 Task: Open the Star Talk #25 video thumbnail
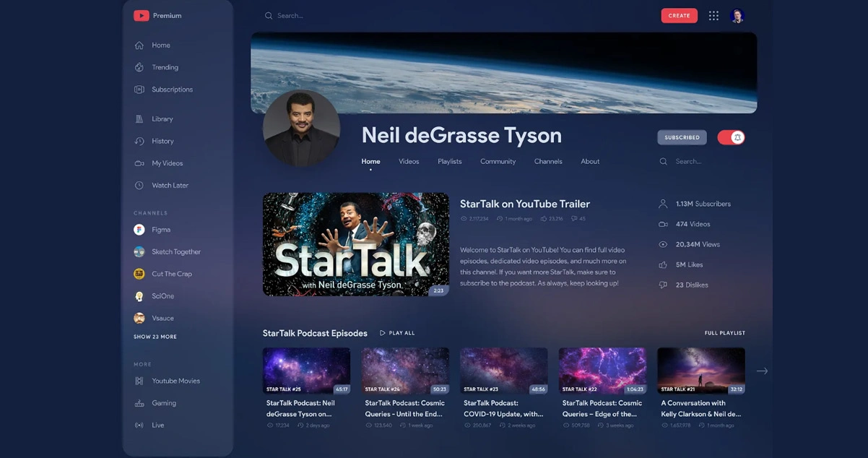(307, 371)
